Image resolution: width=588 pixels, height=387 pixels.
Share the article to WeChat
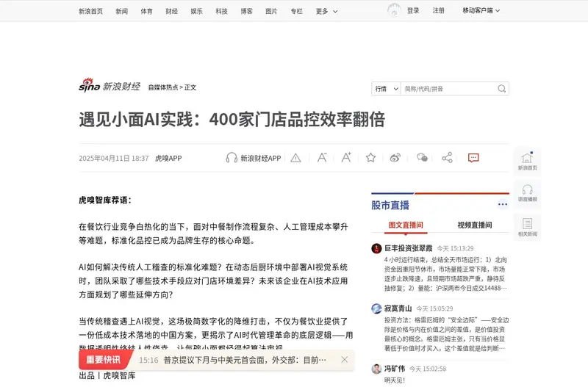[422, 157]
